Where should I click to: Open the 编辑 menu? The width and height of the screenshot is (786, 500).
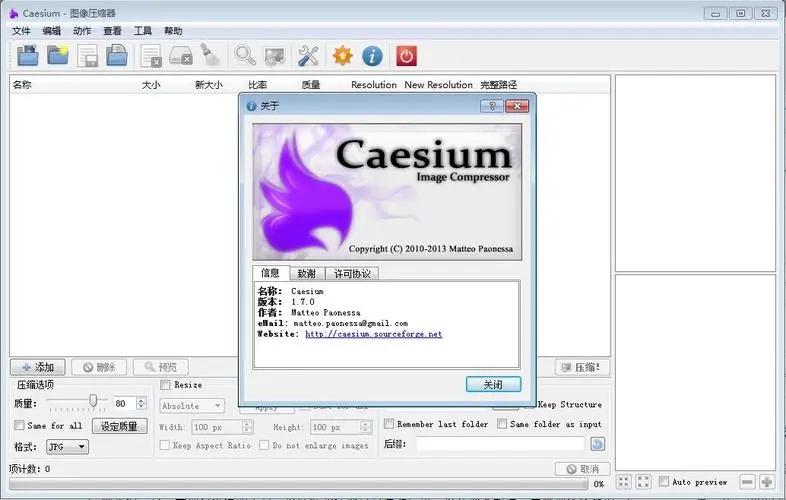[52, 31]
